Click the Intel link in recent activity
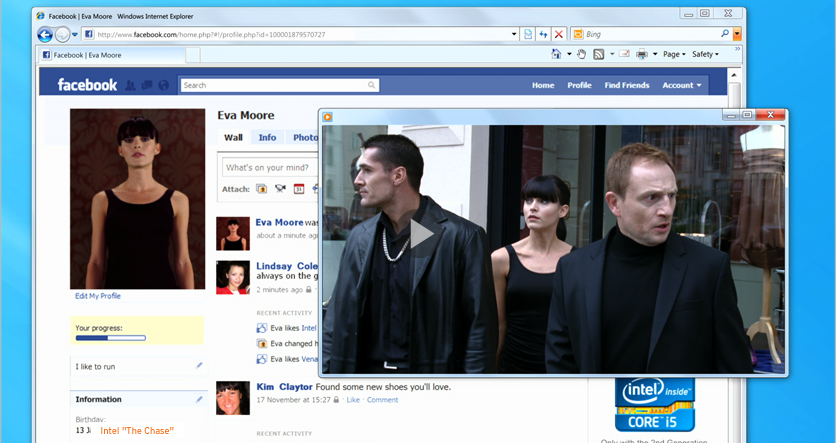 point(309,328)
